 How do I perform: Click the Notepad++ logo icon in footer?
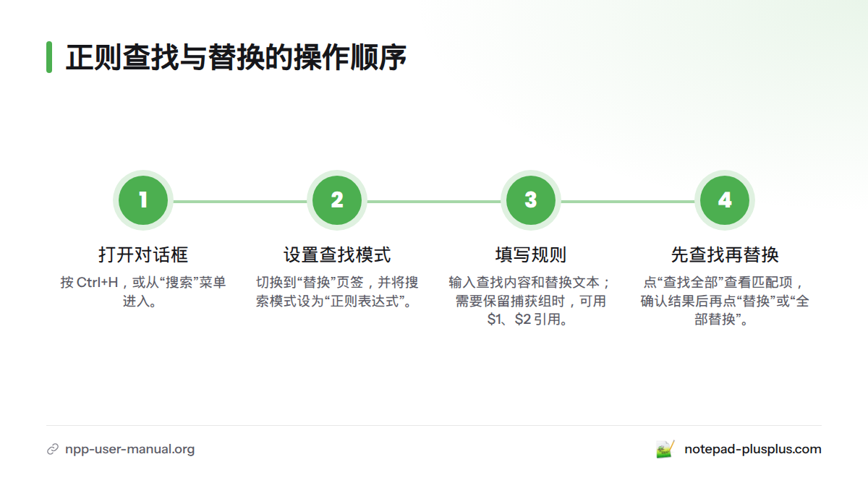[x=665, y=449]
